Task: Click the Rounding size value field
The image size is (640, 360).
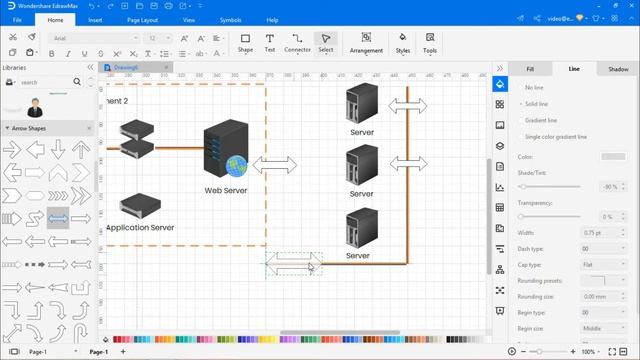Action: coord(600,296)
